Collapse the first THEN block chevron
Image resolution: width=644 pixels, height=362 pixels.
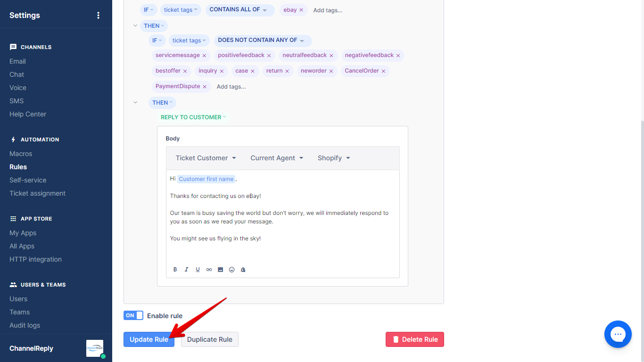coord(135,26)
